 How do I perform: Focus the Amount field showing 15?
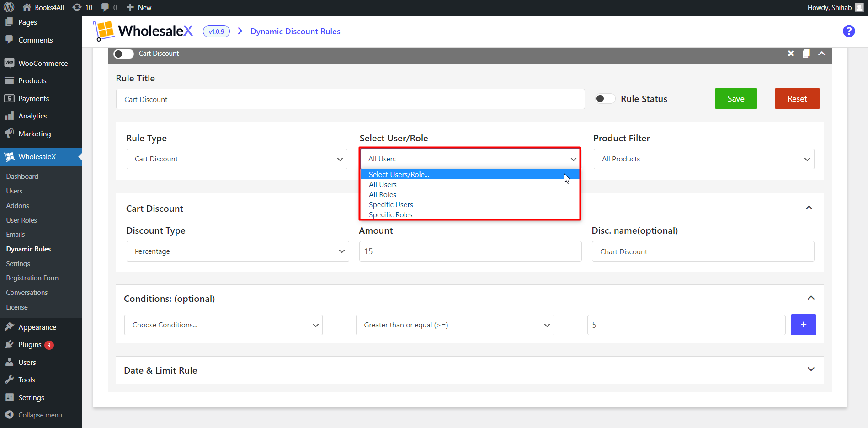(470, 251)
